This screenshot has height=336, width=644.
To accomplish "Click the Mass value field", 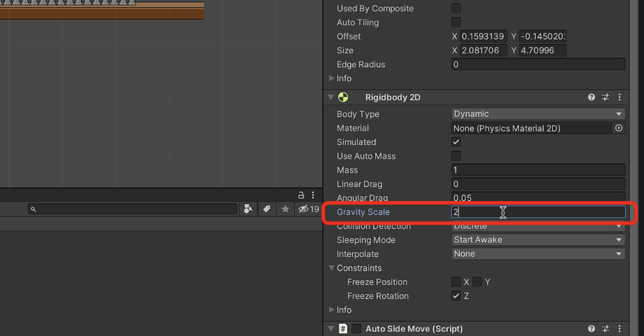I will (538, 170).
